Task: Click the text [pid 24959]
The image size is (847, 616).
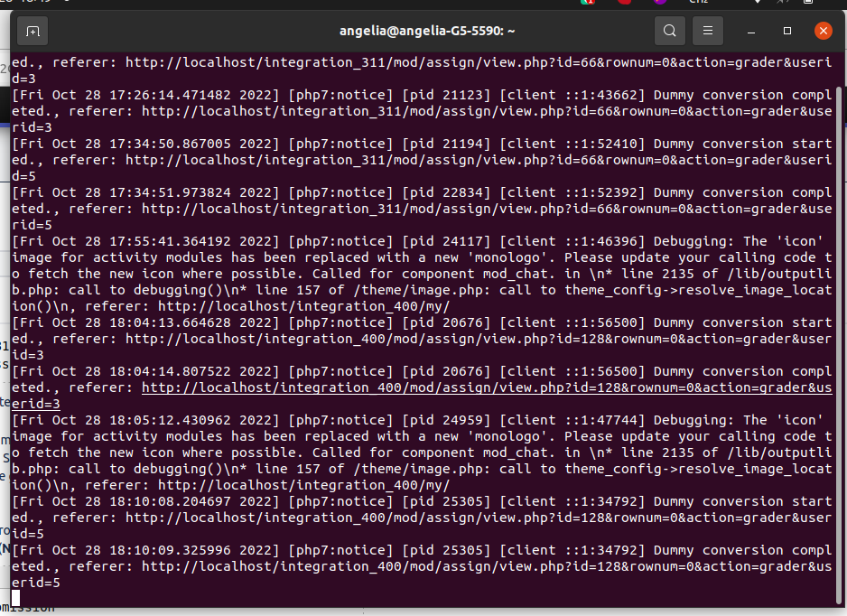Action: [x=446, y=420]
